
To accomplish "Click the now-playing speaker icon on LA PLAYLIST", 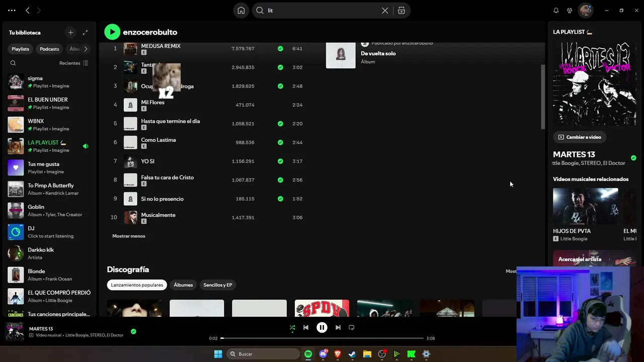I will tap(86, 146).
